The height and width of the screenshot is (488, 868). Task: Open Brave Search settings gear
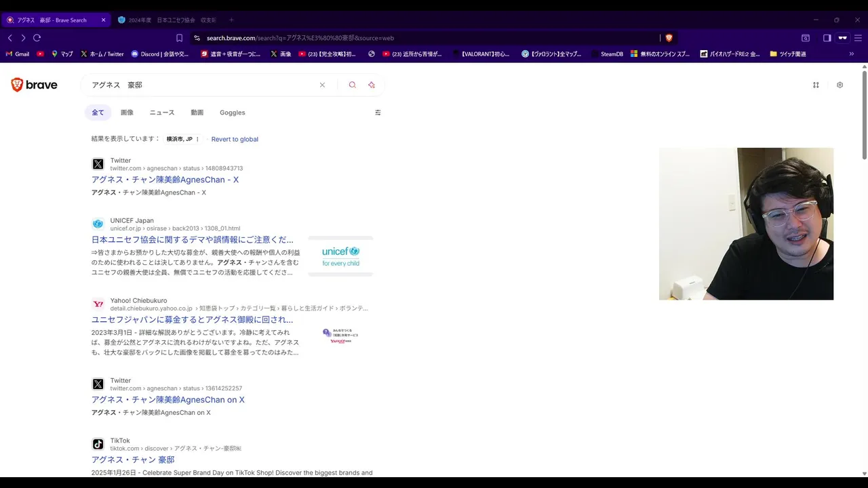840,85
